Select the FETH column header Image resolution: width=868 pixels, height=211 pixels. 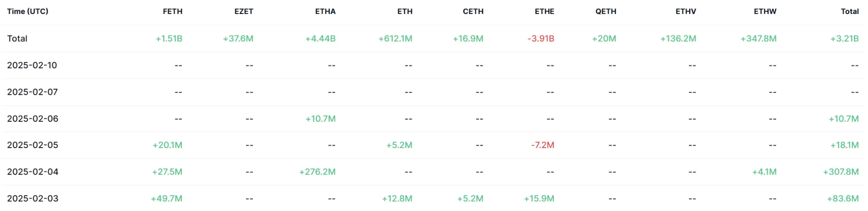tap(172, 11)
